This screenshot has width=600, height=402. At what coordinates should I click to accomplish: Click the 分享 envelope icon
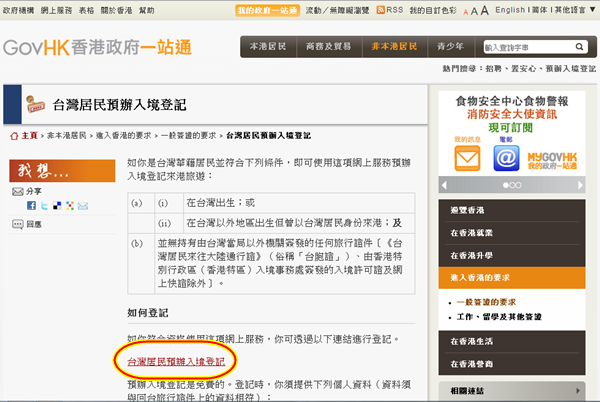18,191
